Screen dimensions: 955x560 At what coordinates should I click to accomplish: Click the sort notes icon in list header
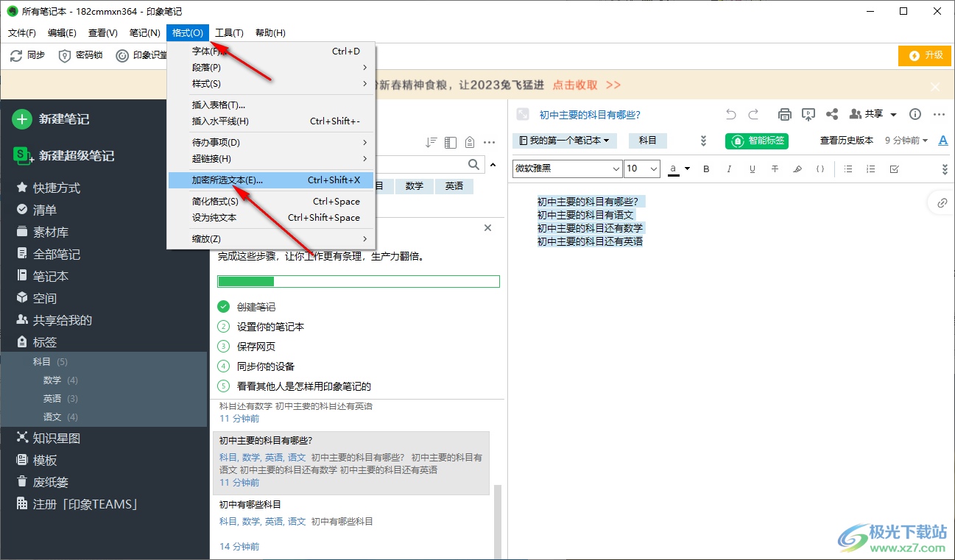click(431, 142)
